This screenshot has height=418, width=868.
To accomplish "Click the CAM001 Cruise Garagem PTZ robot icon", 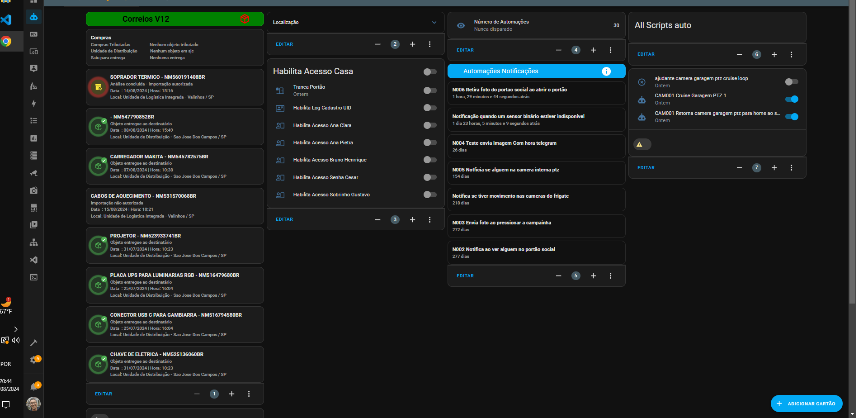I will 642,100.
